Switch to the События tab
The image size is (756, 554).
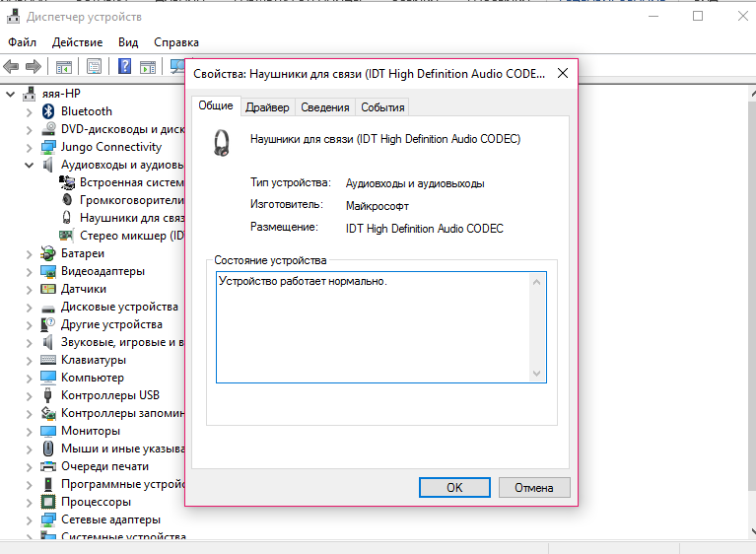coord(382,107)
